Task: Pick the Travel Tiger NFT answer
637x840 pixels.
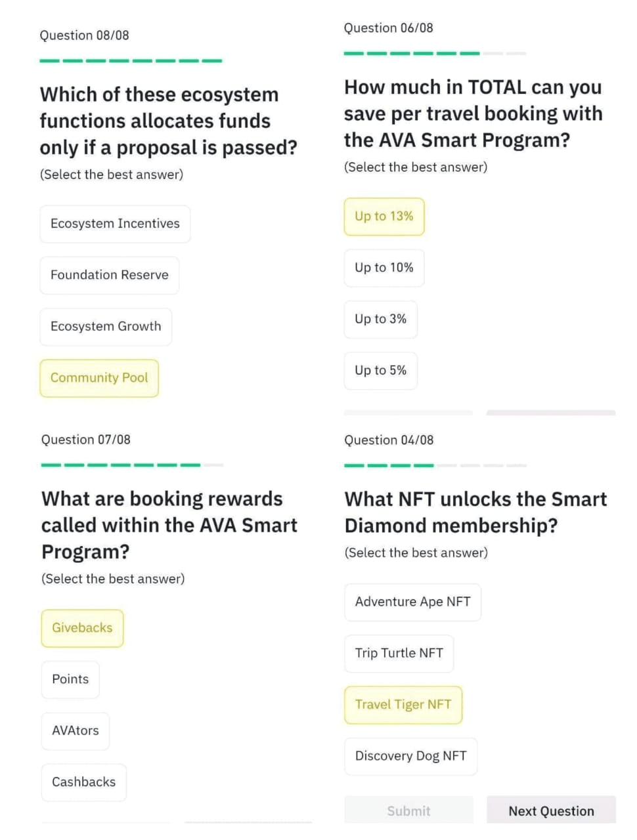Action: [x=403, y=705]
